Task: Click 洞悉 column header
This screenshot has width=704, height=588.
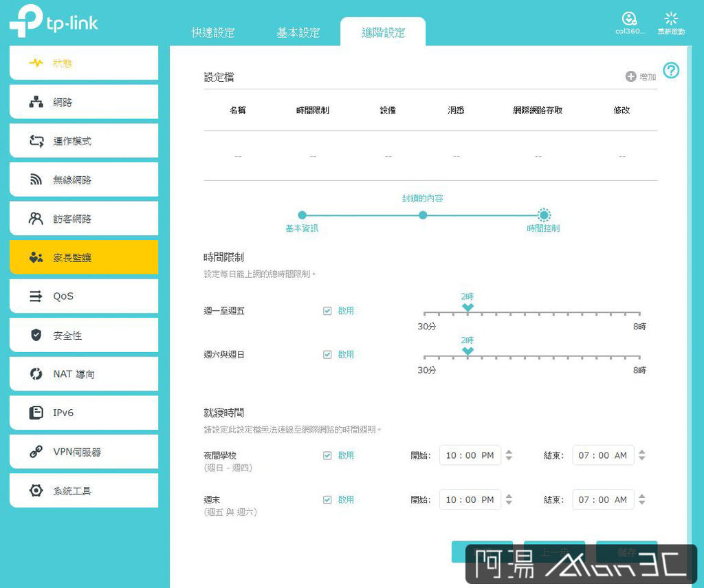Action: [x=456, y=110]
